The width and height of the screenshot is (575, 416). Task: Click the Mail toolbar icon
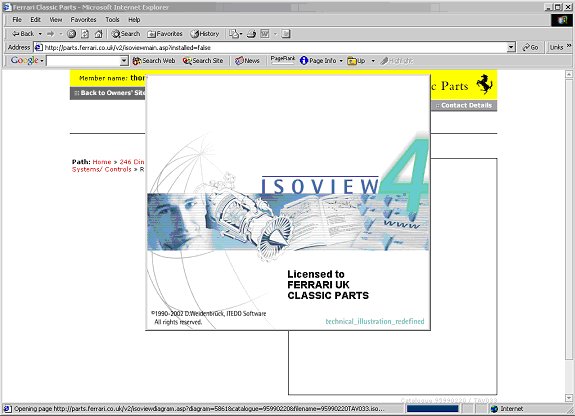point(235,34)
